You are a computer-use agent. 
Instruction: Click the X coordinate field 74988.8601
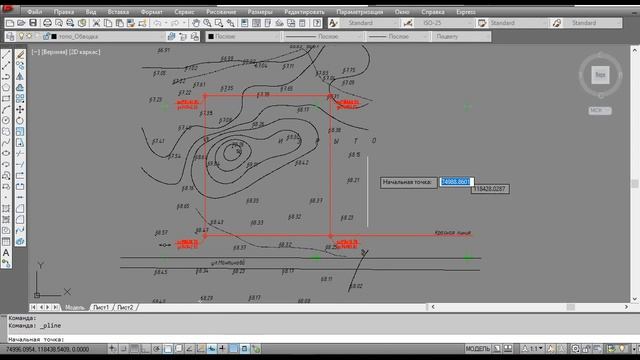click(456, 182)
